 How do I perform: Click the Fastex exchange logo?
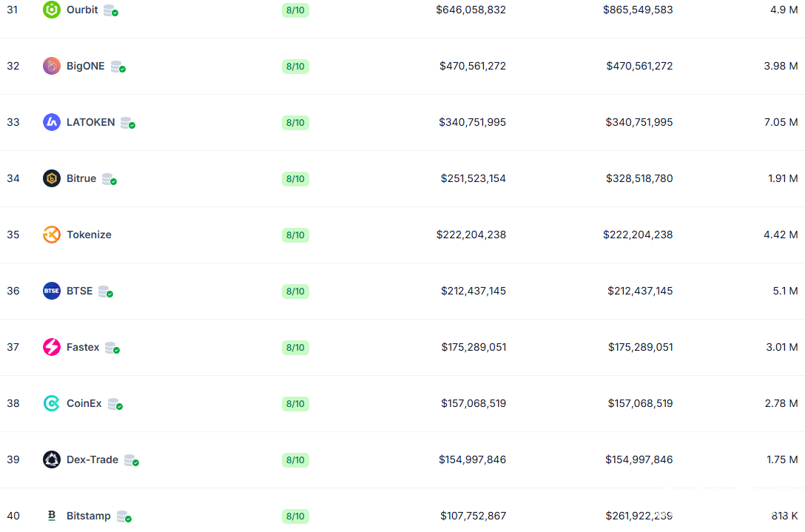coord(51,347)
